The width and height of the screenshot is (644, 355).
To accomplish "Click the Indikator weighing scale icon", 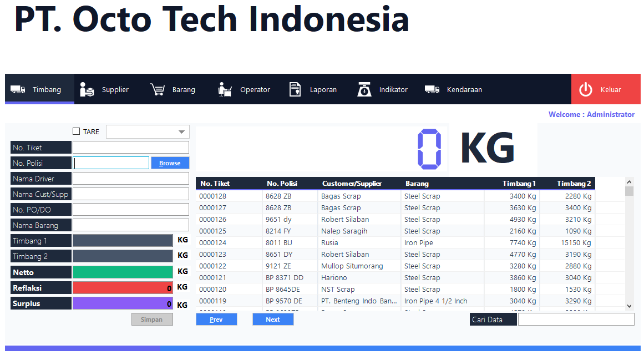I will click(364, 89).
